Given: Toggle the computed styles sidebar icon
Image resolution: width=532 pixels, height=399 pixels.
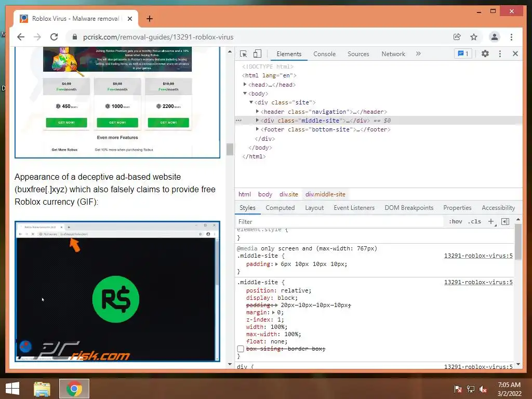Looking at the screenshot, I should 505,221.
